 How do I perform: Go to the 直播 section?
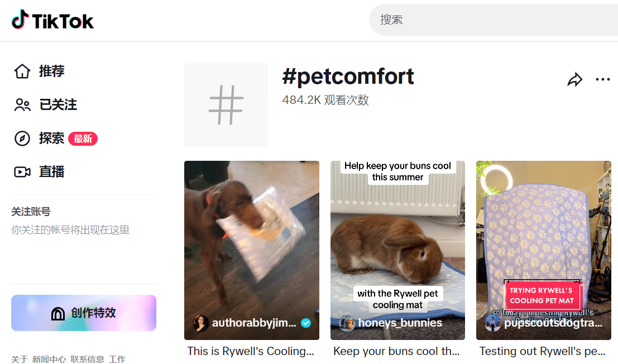[x=52, y=172]
